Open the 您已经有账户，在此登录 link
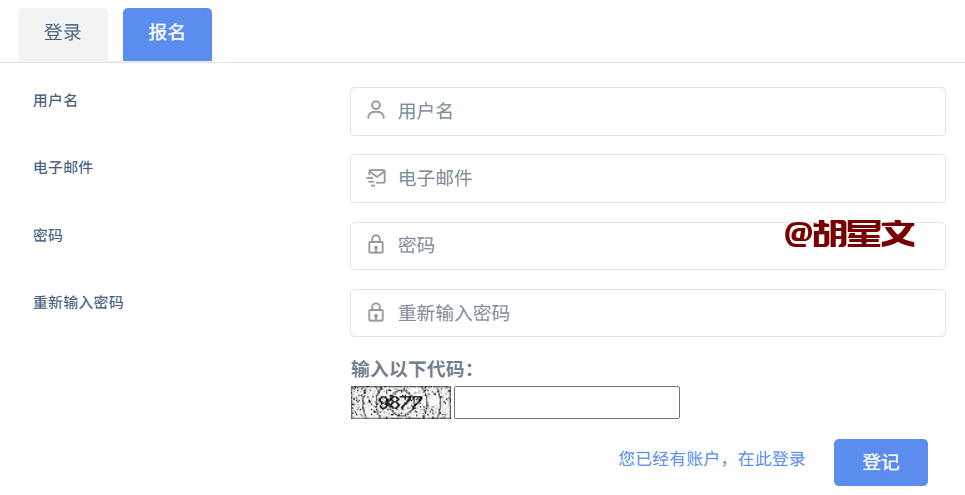 (712, 459)
